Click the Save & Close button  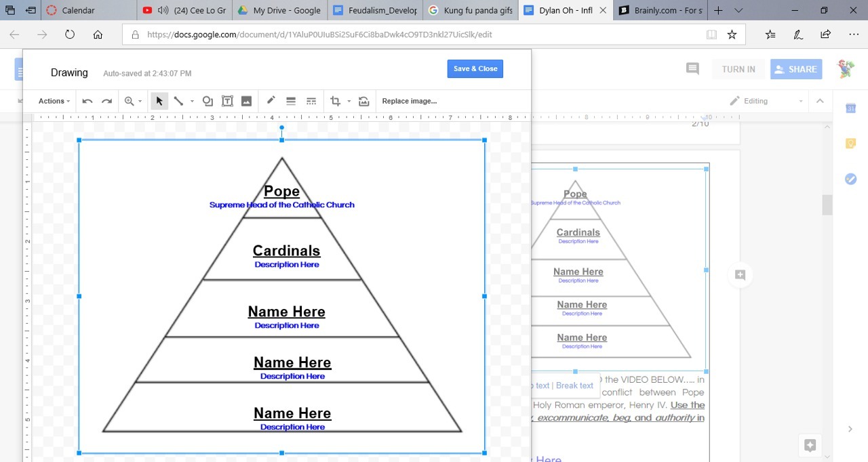(x=475, y=68)
